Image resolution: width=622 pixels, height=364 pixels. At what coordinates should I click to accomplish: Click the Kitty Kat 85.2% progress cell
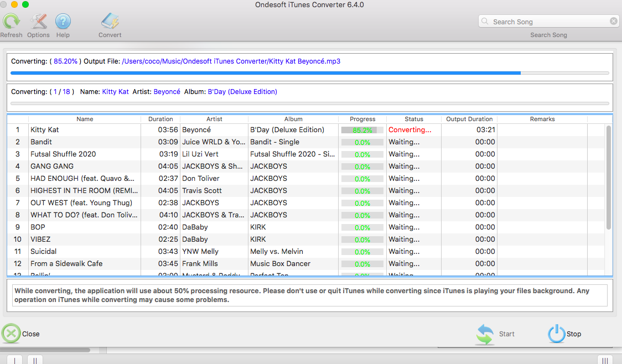[362, 130]
